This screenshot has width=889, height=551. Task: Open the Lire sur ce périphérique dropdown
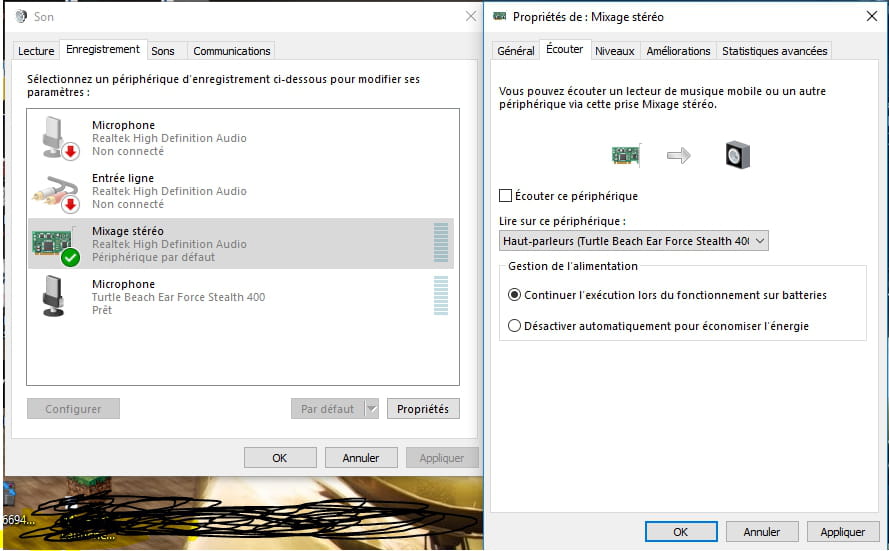point(633,241)
